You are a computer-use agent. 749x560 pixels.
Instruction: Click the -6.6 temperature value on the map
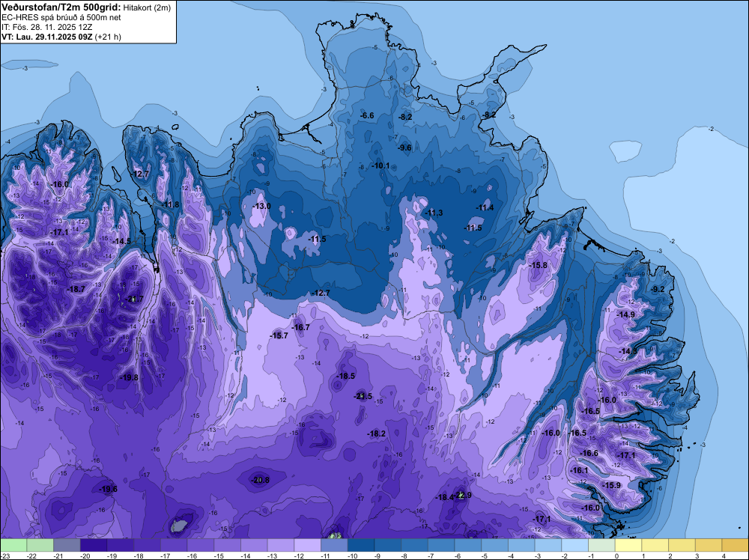click(367, 115)
